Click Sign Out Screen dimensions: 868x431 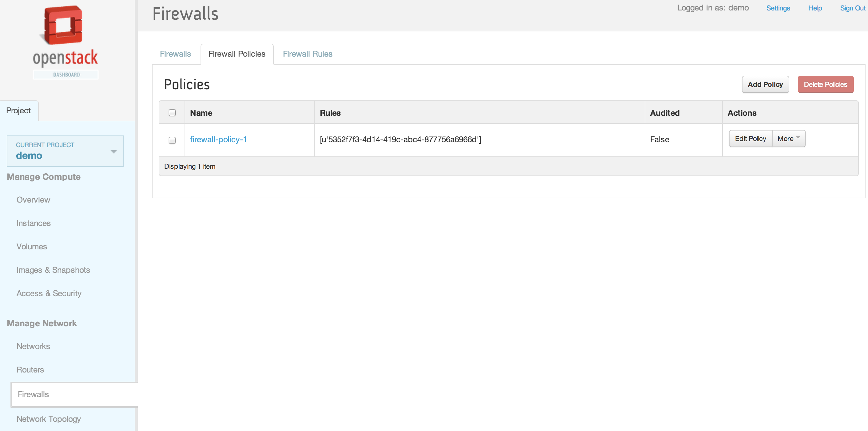pos(853,8)
